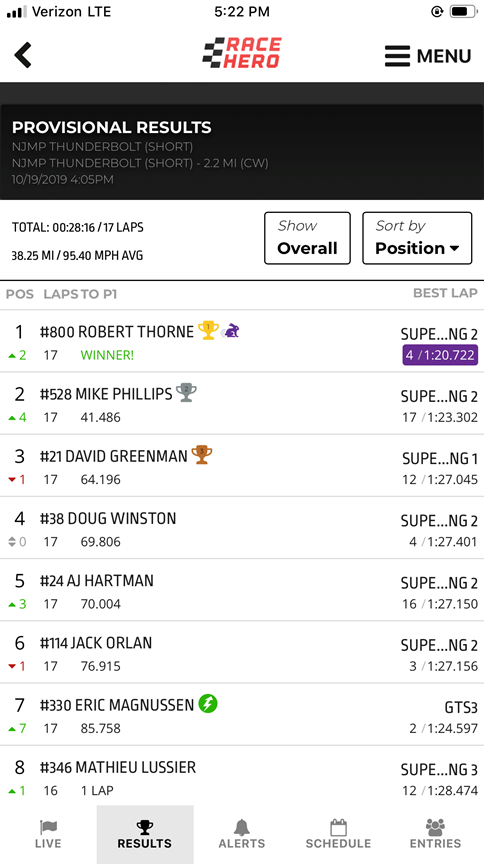This screenshot has width=484, height=864.
Task: Click the purple 1:20.722 best lap badge
Action: click(x=440, y=355)
